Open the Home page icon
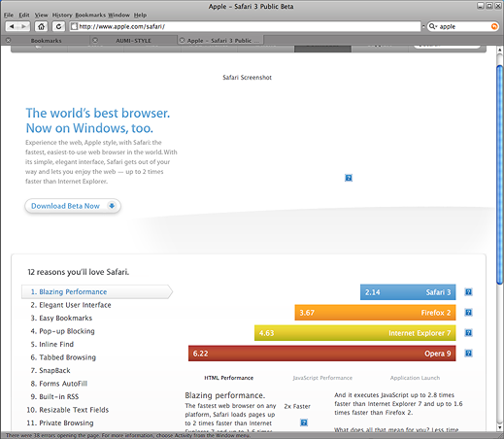This screenshot has height=439, width=504. click(41, 26)
